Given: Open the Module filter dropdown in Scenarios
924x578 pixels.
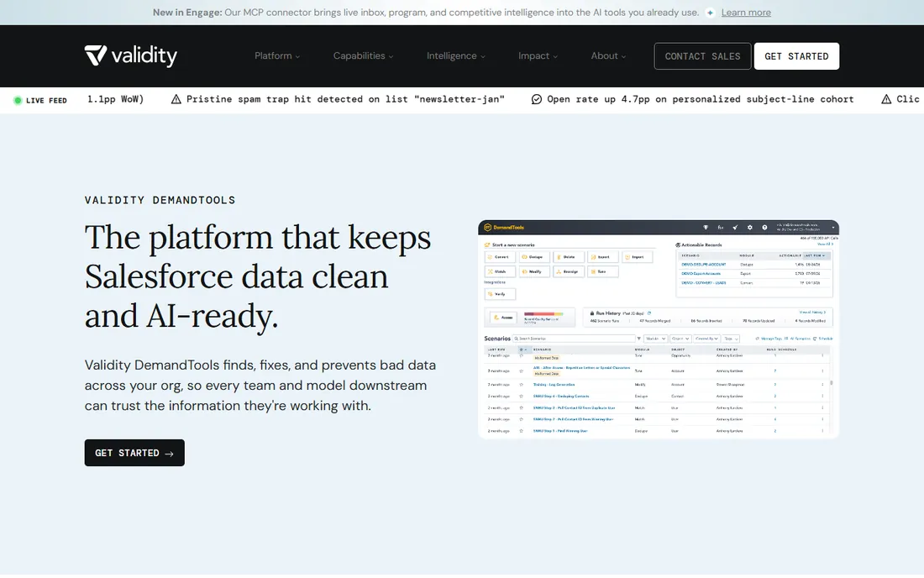Looking at the screenshot, I should [655, 339].
